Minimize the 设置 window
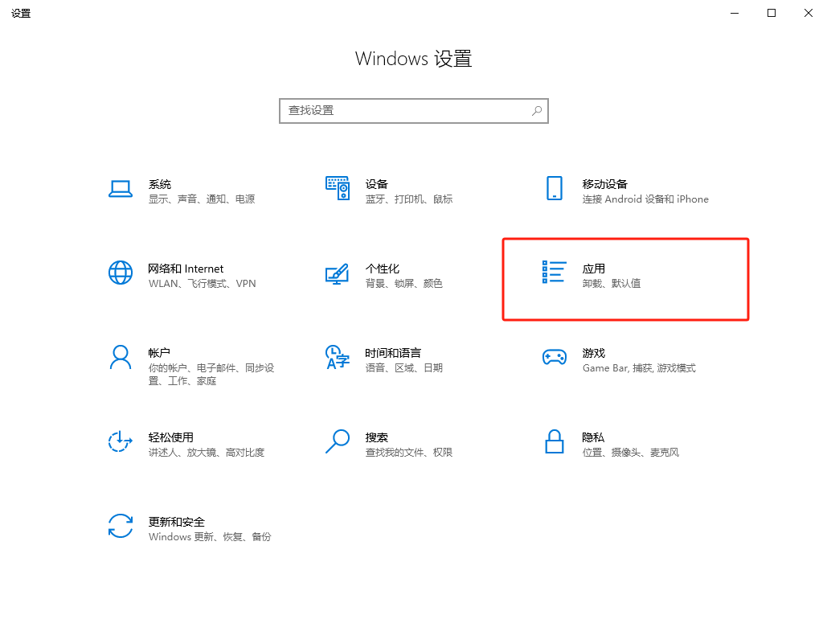827x644 pixels. pos(735,13)
